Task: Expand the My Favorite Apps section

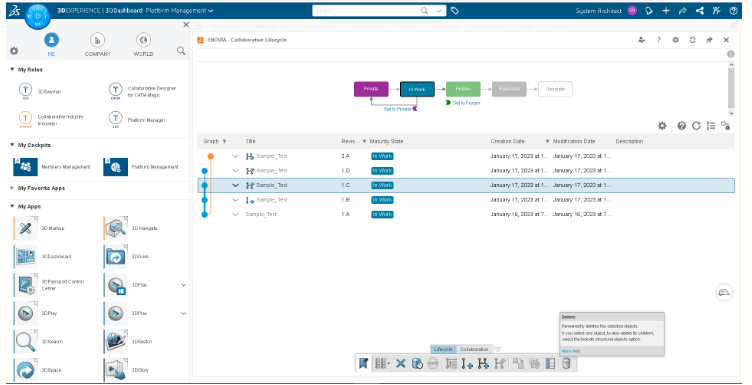Action: pos(12,188)
